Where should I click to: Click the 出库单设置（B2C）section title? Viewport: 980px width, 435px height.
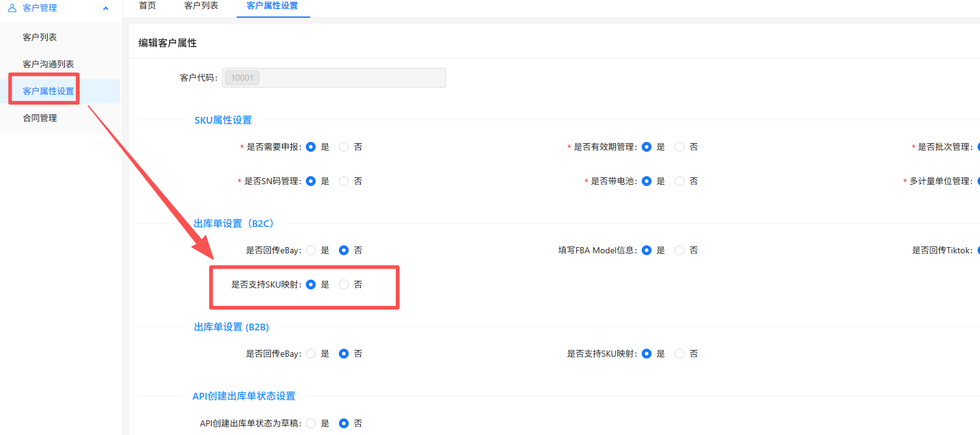[x=234, y=224]
